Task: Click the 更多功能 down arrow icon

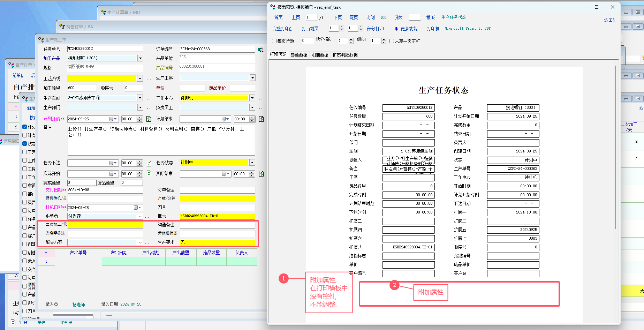Action: (396, 29)
